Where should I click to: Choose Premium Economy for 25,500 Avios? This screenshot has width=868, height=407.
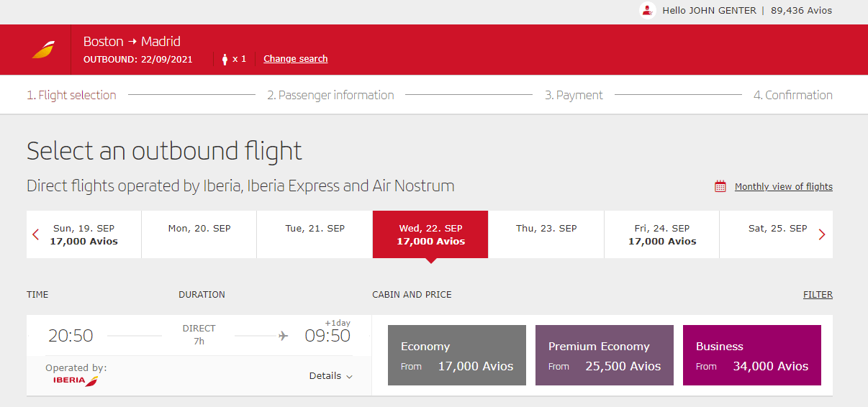click(605, 355)
